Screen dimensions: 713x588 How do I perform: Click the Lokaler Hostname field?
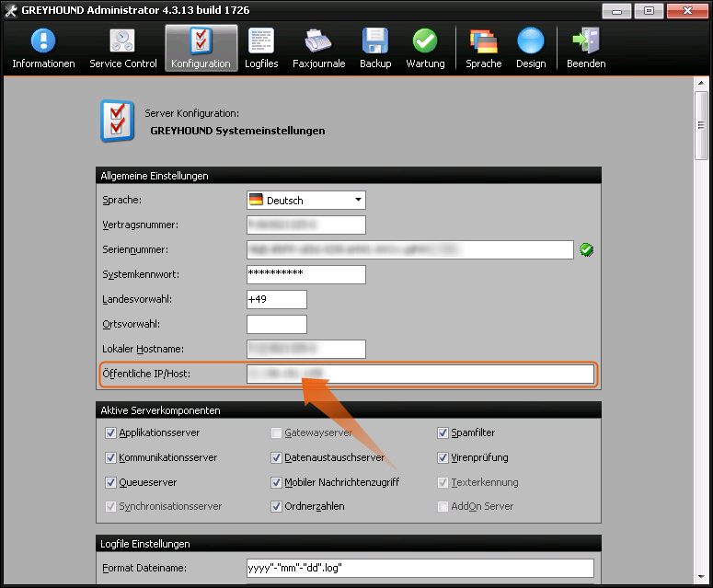pos(306,349)
